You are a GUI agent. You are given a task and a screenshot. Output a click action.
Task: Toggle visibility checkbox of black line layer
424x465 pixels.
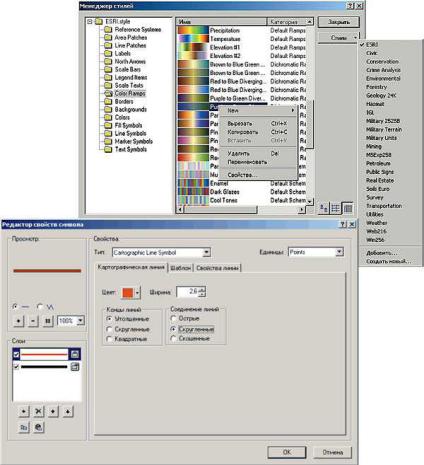(16, 367)
